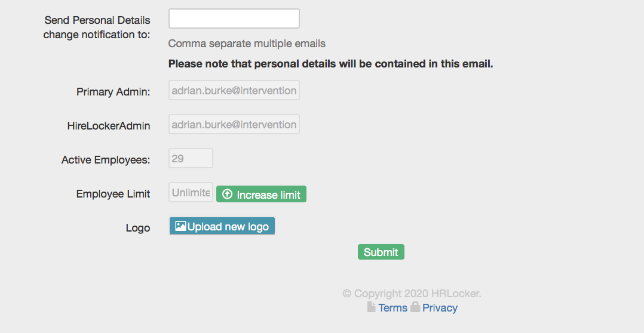Click the arrow-up circle icon on Increase limit
Image resolution: width=644 pixels, height=333 pixels.
pyautogui.click(x=227, y=195)
